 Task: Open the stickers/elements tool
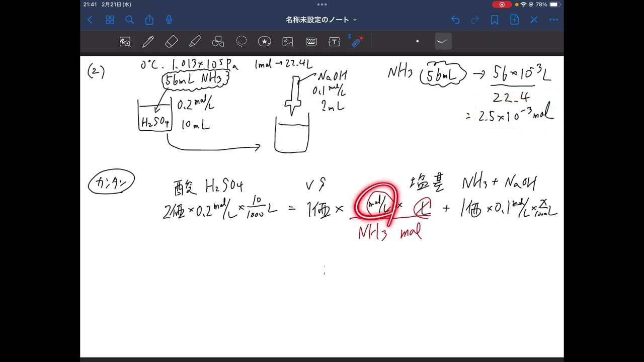point(265,42)
